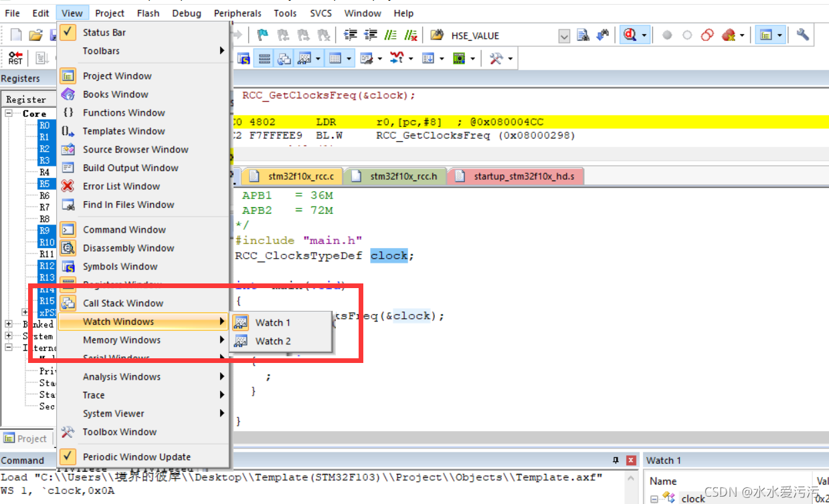This screenshot has width=829, height=504.
Task: Open System Viewer submenu entry
Action: pyautogui.click(x=144, y=414)
